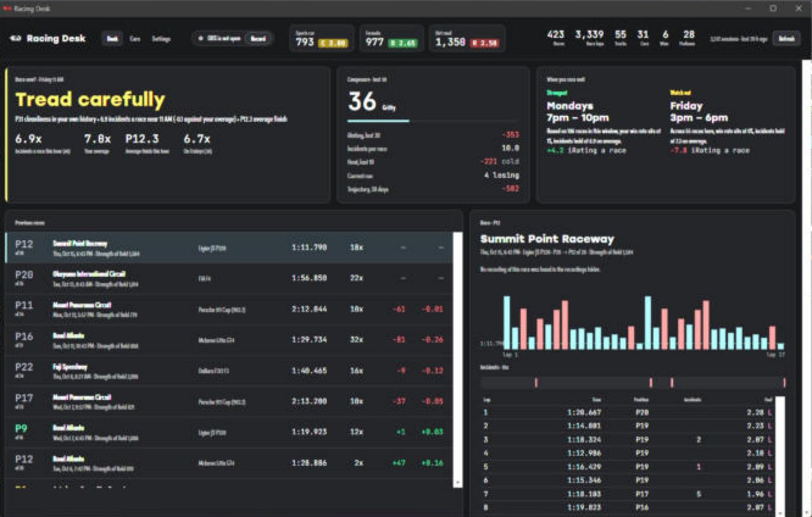Click the composure score progress bar
Viewport: 812px width, 517px height.
pyautogui.click(x=433, y=121)
